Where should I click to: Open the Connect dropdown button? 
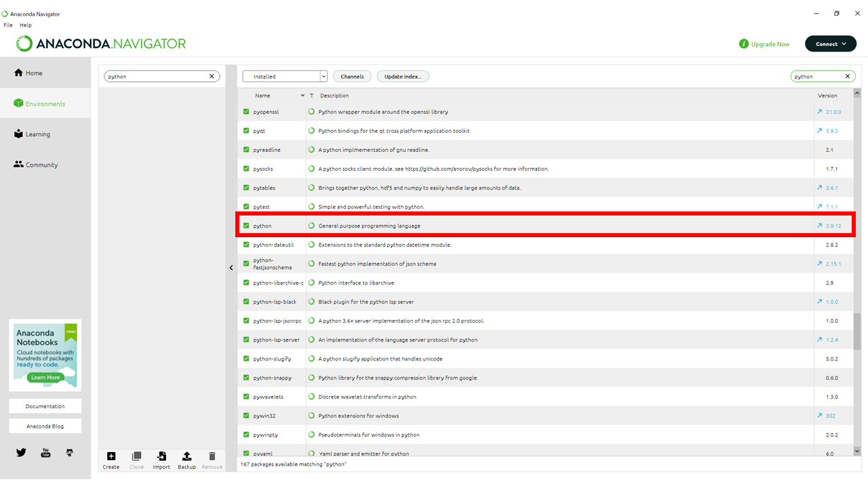(x=831, y=43)
